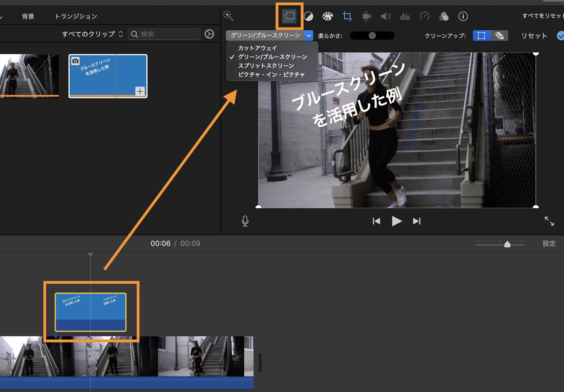The width and height of the screenshot is (564, 392).
Task: Click the 00:06 current time display
Action: 160,243
